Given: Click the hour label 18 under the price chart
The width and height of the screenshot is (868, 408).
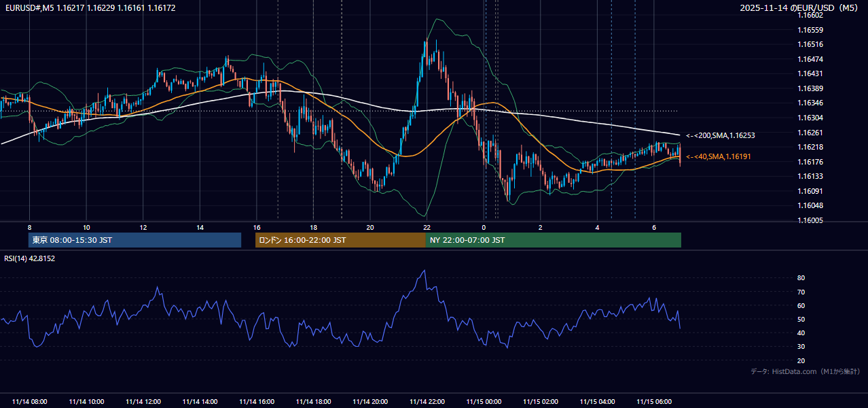Looking at the screenshot, I should [313, 227].
